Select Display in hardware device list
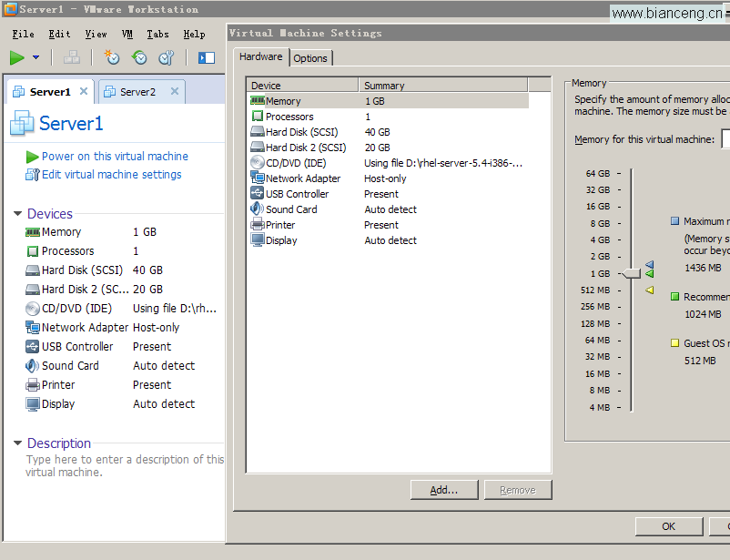 pos(389,240)
